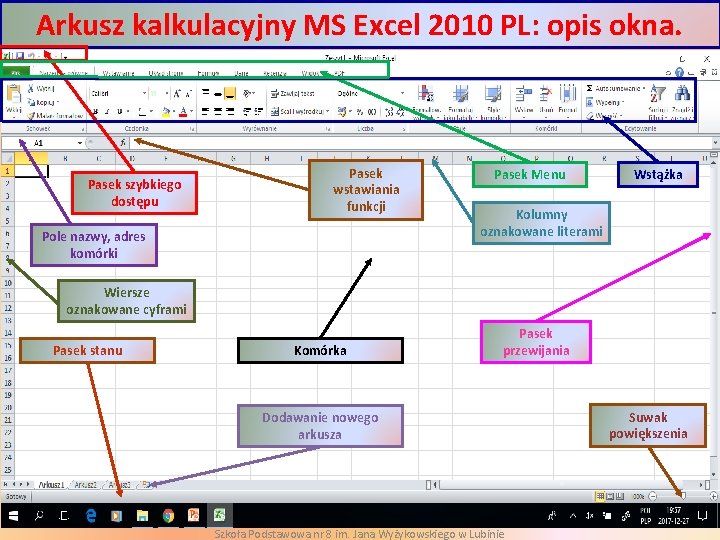Image resolution: width=720 pixels, height=540 pixels.
Task: Click the large Wklej (Paste) clipboard icon
Action: (14, 94)
